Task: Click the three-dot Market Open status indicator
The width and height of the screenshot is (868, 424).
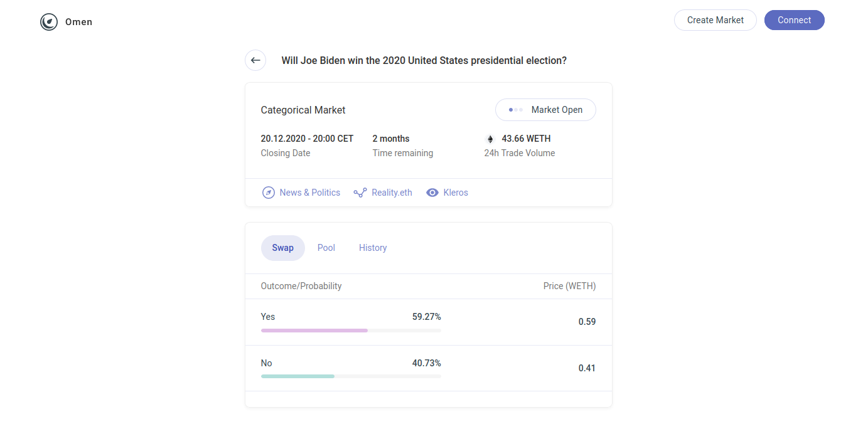Action: 515,110
